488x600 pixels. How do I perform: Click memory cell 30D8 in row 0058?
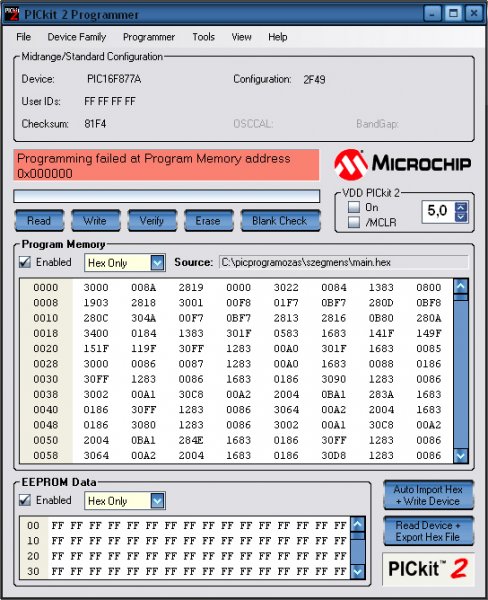tap(334, 456)
